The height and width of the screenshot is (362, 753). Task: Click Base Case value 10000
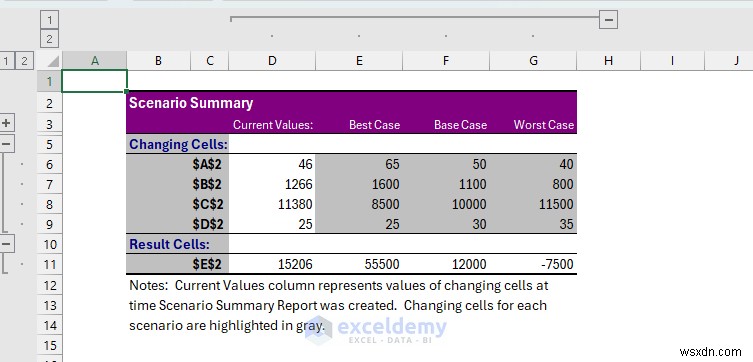(x=446, y=205)
